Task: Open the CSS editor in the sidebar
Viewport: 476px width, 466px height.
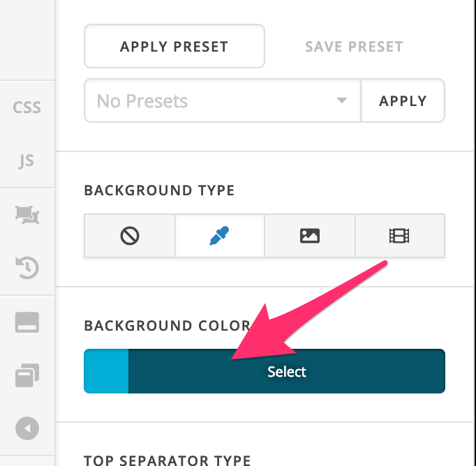Action: coord(27,107)
